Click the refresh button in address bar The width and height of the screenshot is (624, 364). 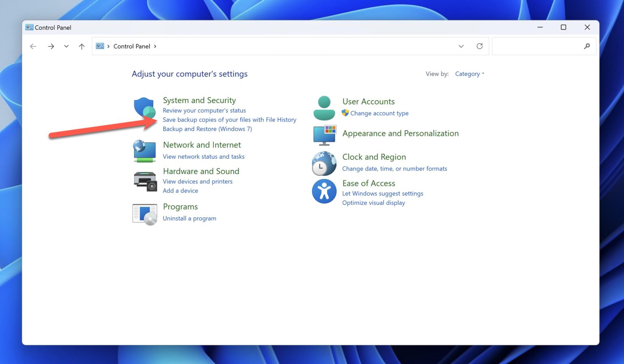click(x=480, y=46)
